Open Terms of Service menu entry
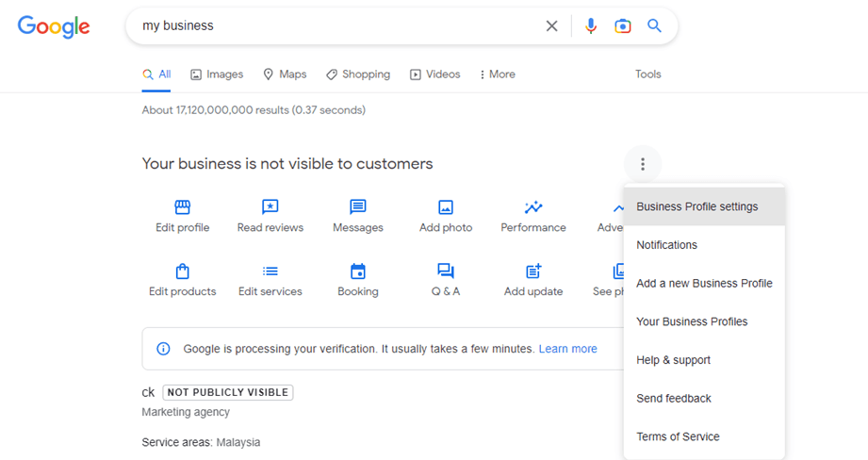The image size is (868, 460). pos(704,436)
